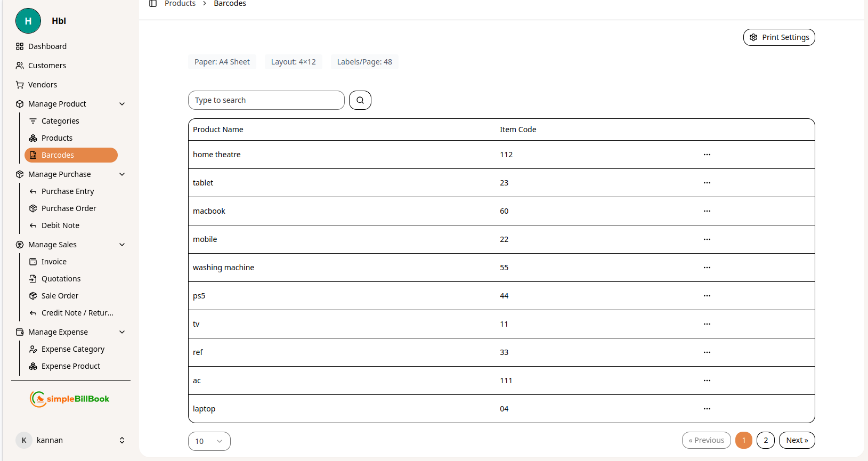868x461 pixels.
Task: Go to the Next page of barcodes
Action: [797, 440]
